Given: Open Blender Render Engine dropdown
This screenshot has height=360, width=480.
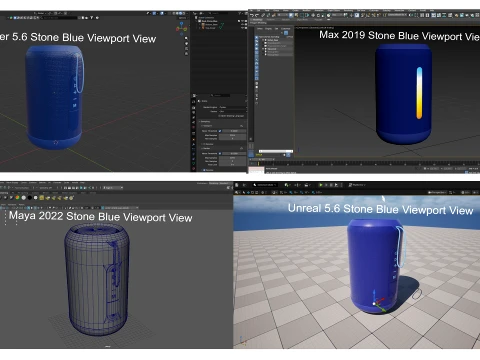Looking at the screenshot, I should pyautogui.click(x=233, y=107).
